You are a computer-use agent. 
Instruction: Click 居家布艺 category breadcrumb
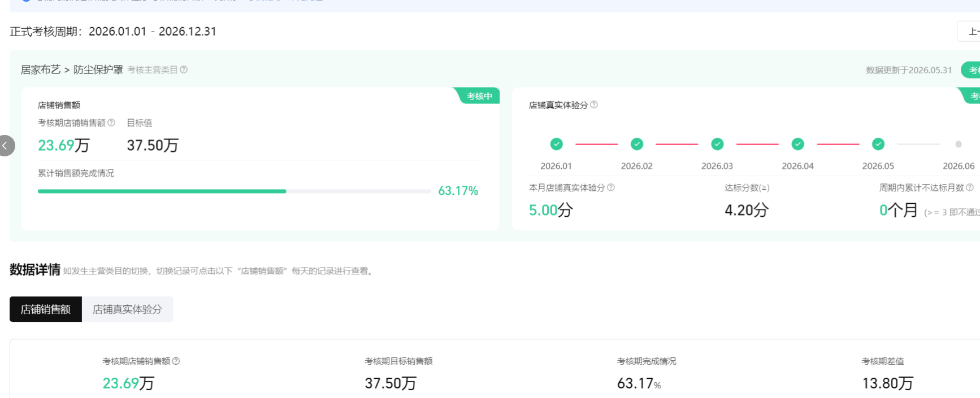click(x=41, y=70)
